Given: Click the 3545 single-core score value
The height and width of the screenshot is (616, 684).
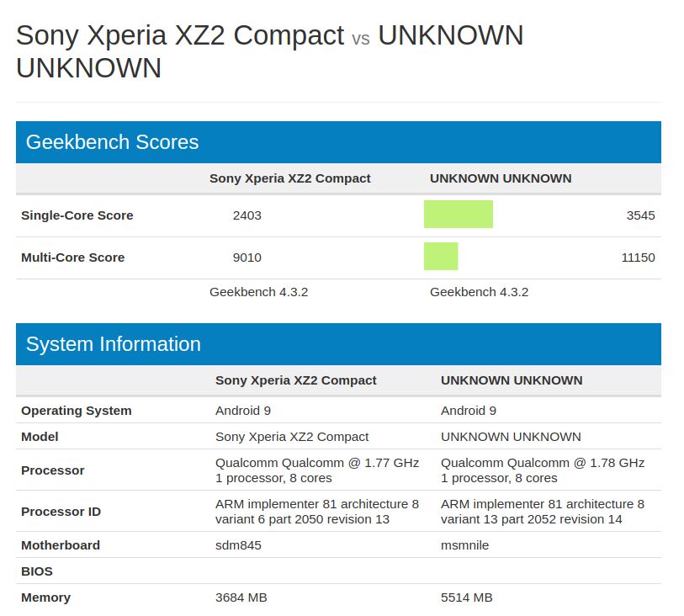Looking at the screenshot, I should (640, 215).
